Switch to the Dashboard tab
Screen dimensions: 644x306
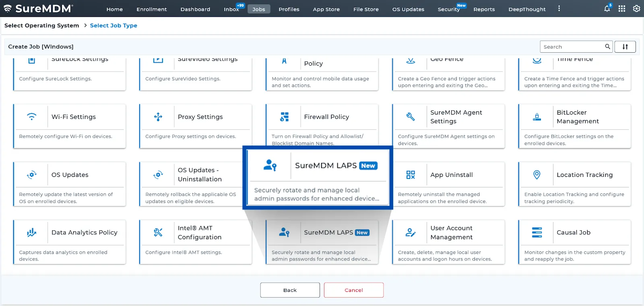click(195, 9)
